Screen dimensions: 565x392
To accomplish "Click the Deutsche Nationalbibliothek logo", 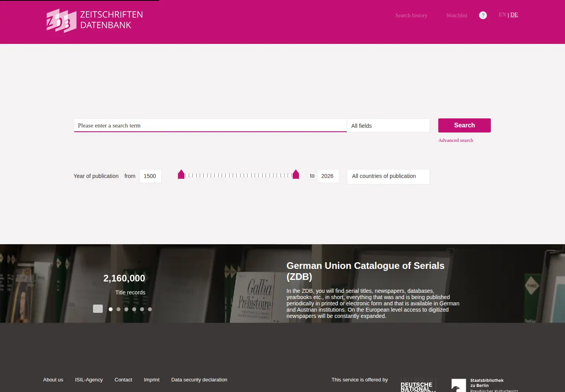I will [418, 385].
